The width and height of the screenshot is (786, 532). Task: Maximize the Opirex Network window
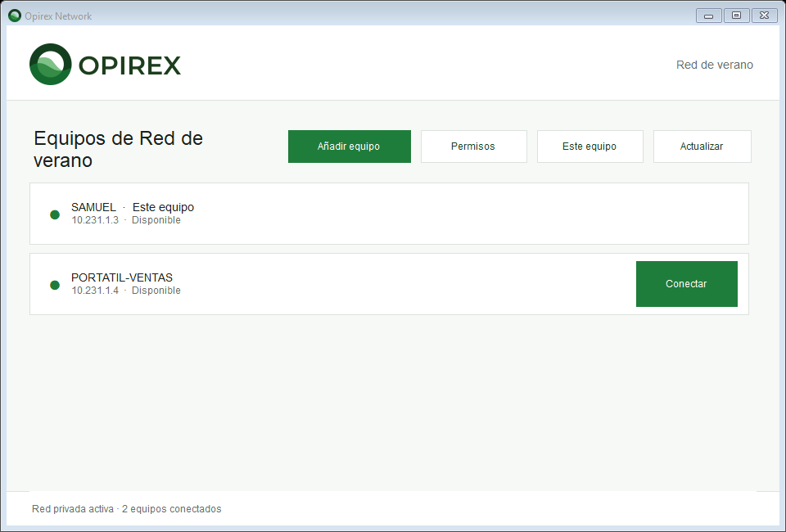(736, 16)
